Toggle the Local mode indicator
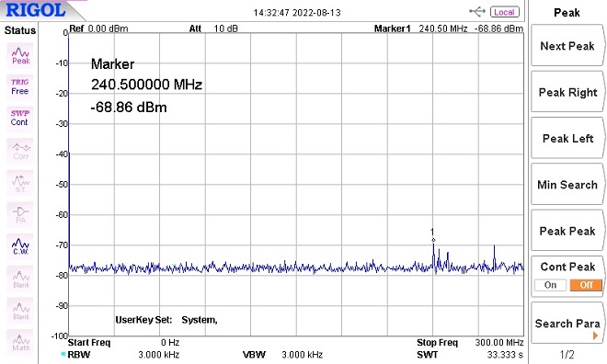The image size is (607, 364). click(504, 12)
